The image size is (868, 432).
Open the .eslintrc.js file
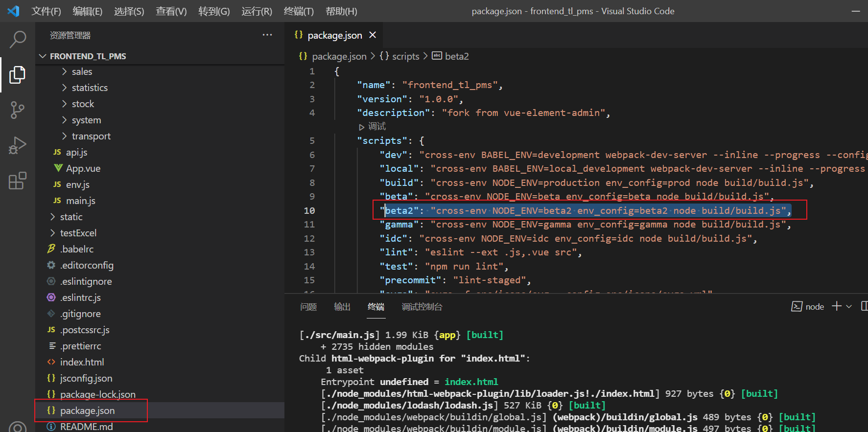[x=80, y=297]
